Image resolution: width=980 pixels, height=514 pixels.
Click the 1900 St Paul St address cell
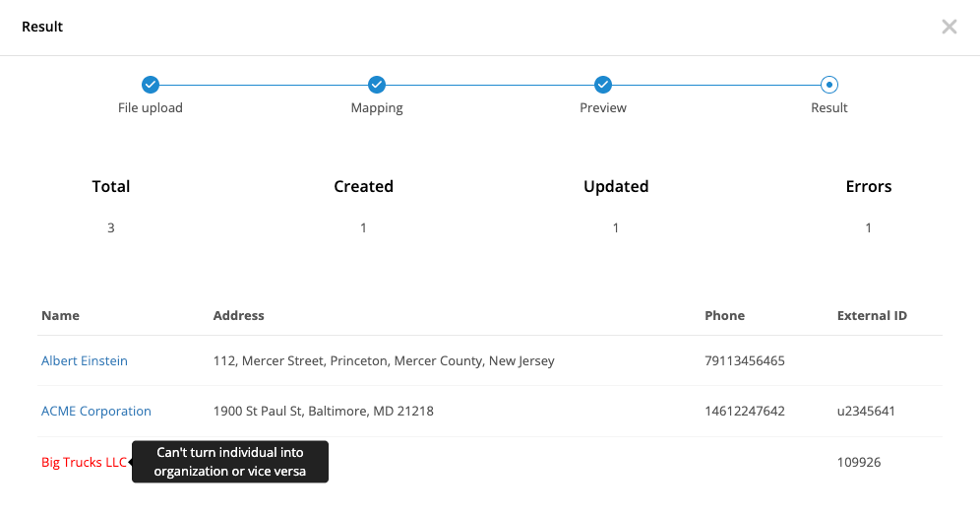tap(323, 411)
